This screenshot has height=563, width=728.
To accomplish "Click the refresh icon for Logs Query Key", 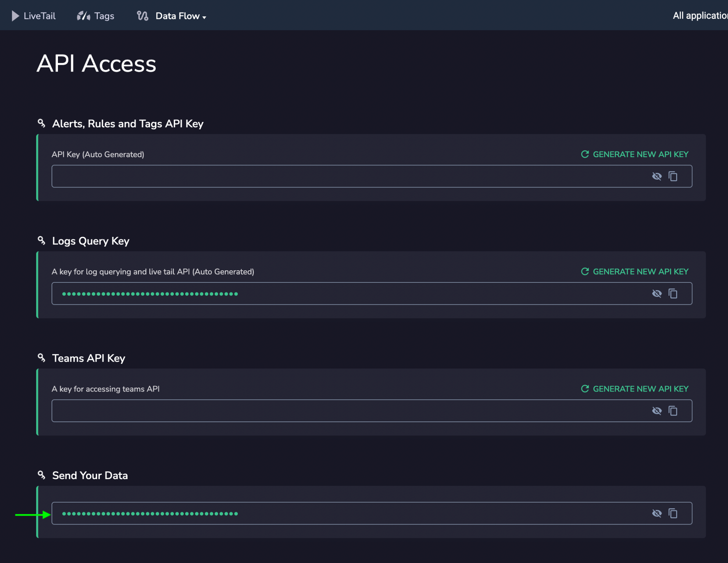I will pos(585,272).
